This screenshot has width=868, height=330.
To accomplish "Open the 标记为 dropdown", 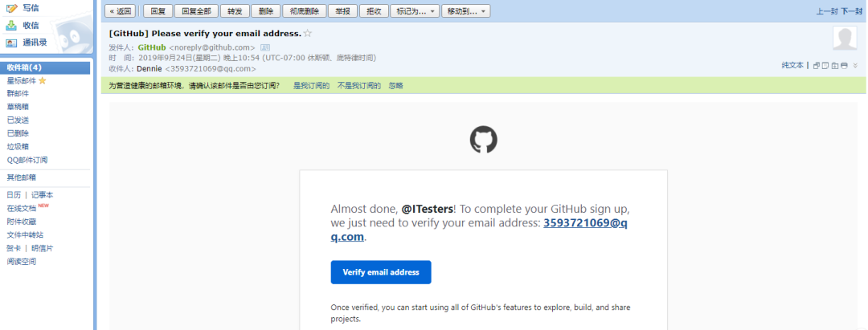I will 415,11.
